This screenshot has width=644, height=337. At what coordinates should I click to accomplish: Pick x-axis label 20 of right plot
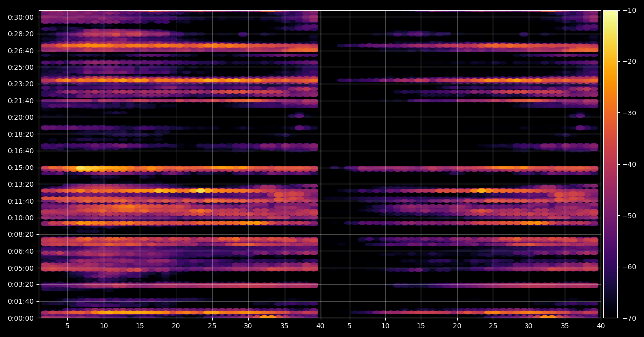pyautogui.click(x=457, y=326)
